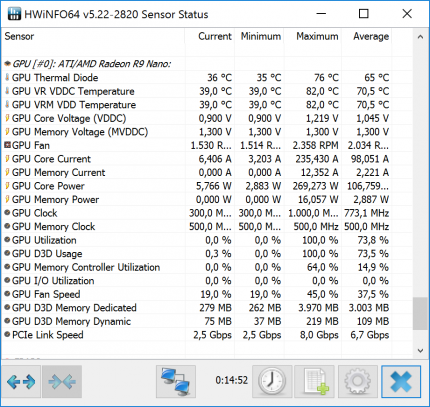The width and height of the screenshot is (430, 407).
Task: Click the 36 °C current thermal diode value
Action: (x=219, y=78)
